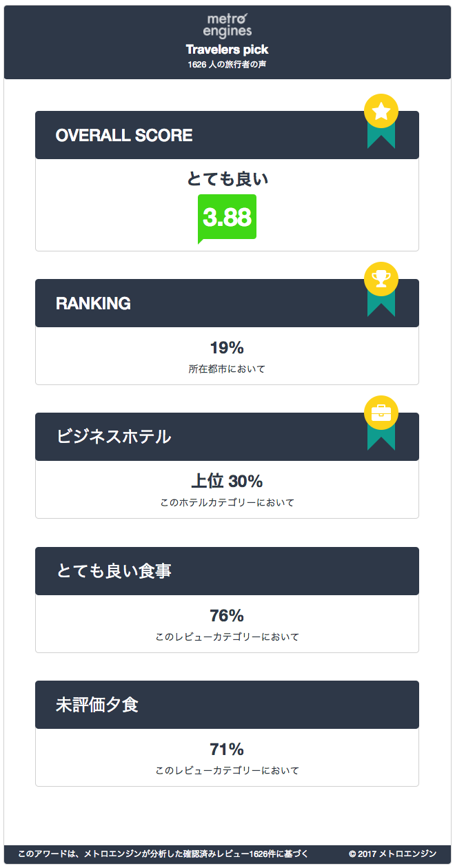The image size is (455, 868).
Task: Click the 未評価夕食 header bar
Action: [x=97, y=705]
